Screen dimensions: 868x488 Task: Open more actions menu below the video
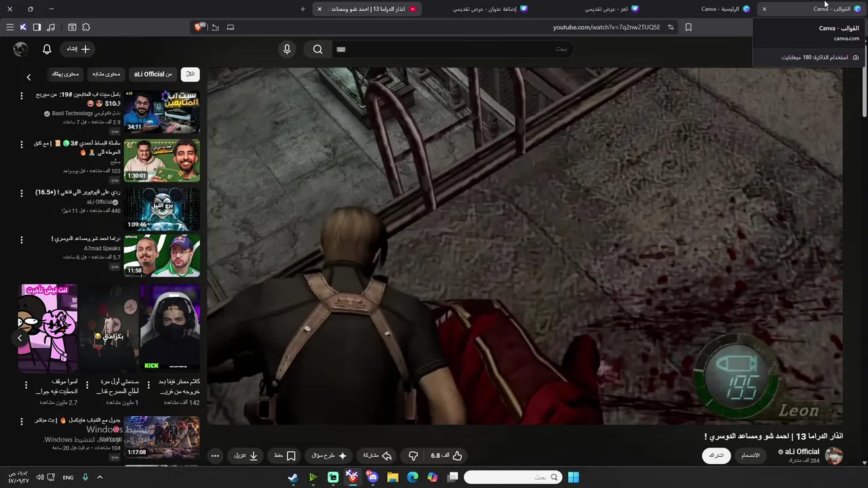pos(215,455)
